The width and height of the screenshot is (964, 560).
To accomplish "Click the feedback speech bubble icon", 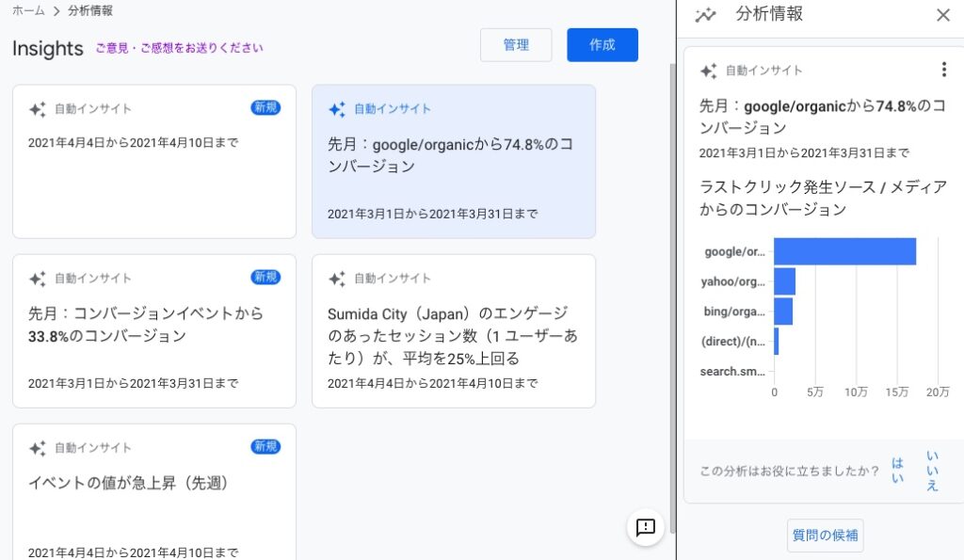I will (x=646, y=527).
